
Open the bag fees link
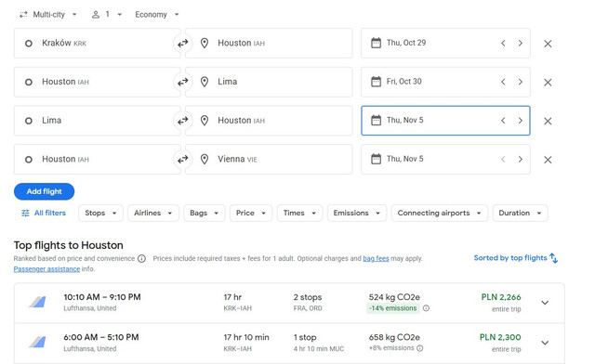click(376, 258)
